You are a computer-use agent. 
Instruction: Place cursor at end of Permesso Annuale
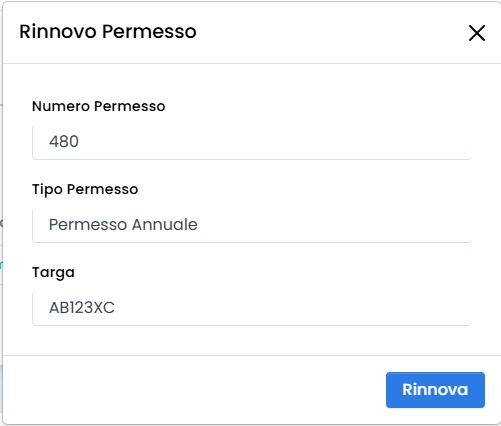[x=198, y=224]
